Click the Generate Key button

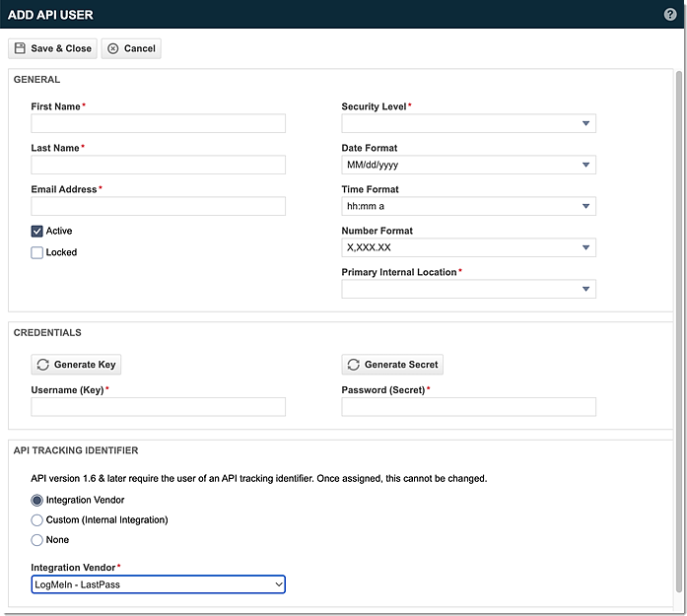pos(76,365)
